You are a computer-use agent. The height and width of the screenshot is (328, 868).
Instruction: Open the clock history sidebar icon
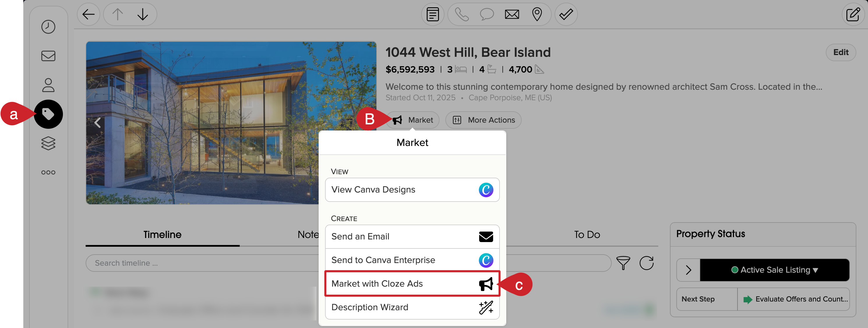click(x=48, y=27)
